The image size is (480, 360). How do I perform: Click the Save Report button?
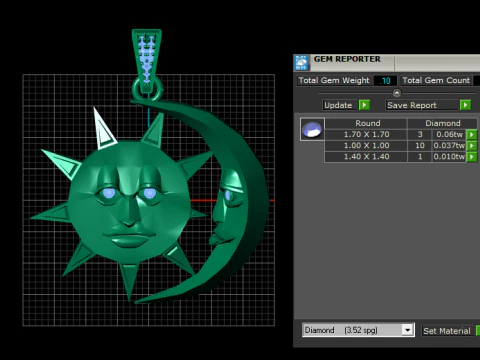pos(421,105)
